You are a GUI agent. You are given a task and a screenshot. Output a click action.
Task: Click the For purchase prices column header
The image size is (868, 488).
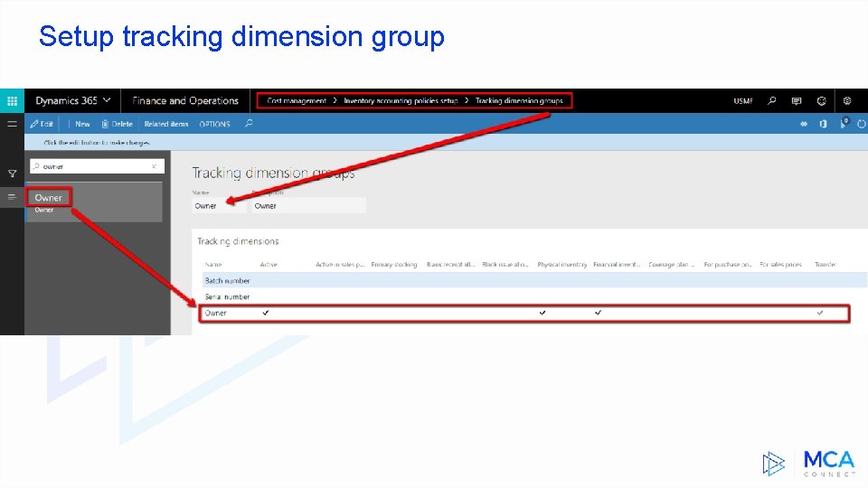[727, 265]
